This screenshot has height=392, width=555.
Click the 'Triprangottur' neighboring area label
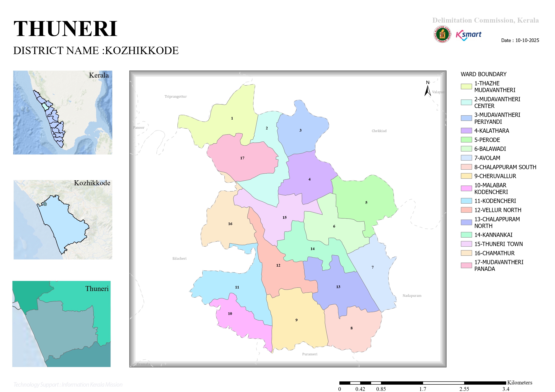(x=176, y=97)
